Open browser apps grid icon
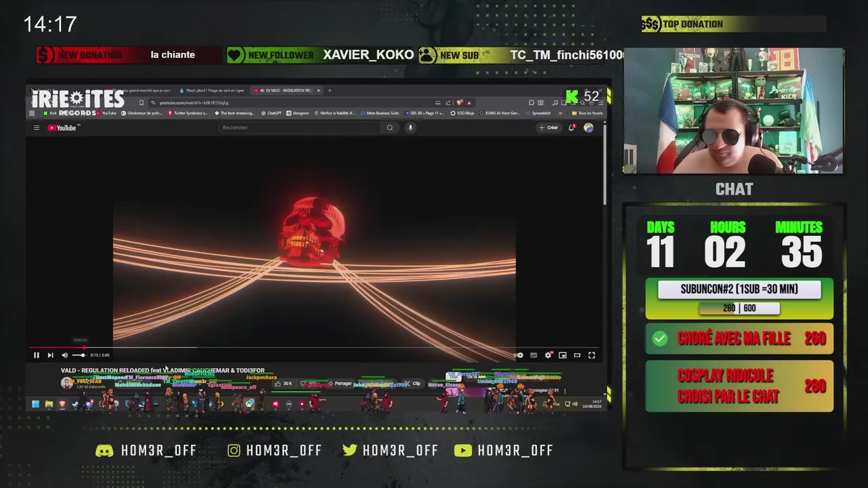 32,113
